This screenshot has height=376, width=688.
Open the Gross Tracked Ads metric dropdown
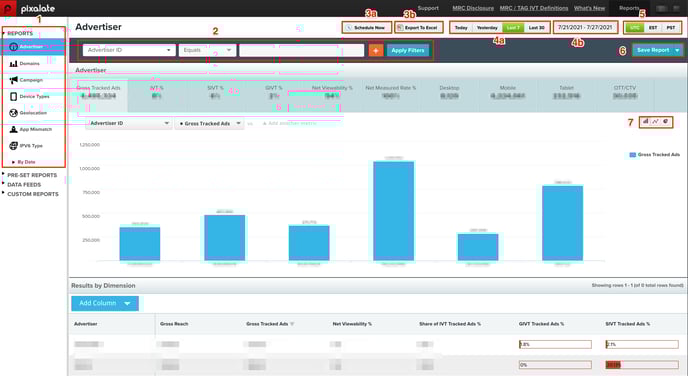[x=209, y=124]
